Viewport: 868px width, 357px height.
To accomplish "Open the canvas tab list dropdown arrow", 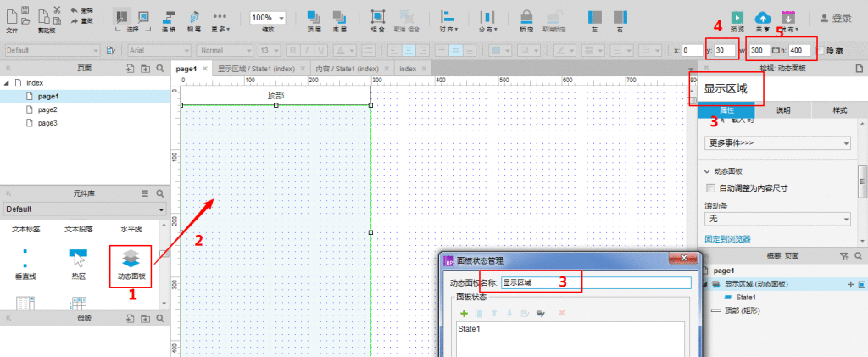I will tap(690, 70).
